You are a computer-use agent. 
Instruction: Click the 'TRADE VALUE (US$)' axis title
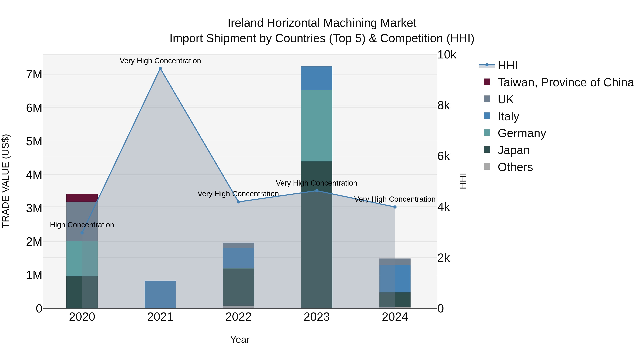[6, 181]
